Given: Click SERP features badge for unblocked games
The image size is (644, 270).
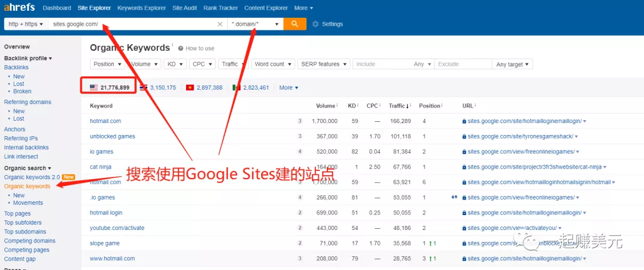Looking at the screenshot, I should pos(300,136).
